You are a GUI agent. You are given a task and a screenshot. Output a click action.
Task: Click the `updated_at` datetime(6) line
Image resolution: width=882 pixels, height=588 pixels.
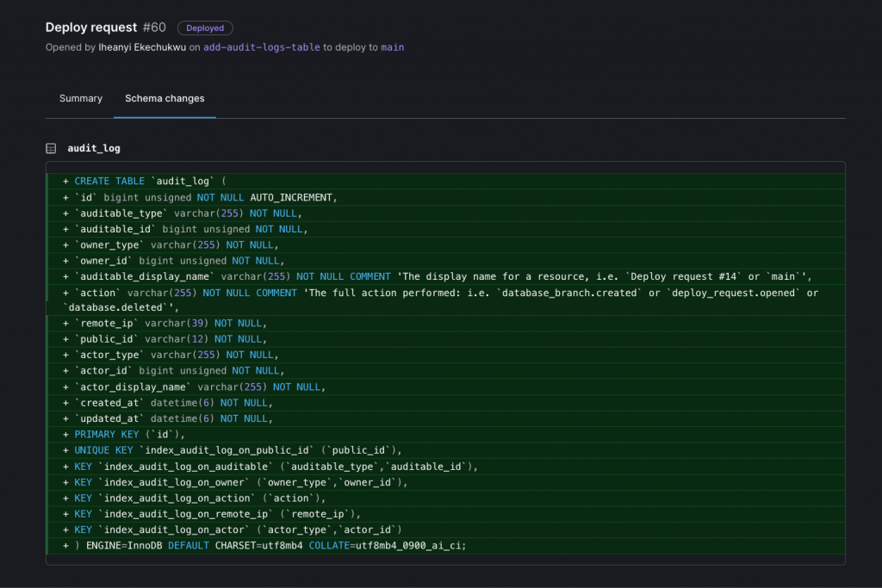[445, 418]
